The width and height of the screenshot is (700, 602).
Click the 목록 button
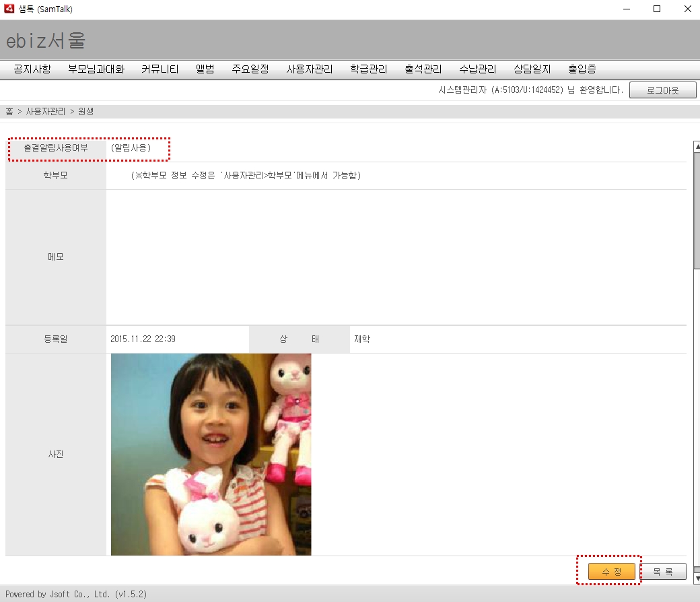coord(663,571)
